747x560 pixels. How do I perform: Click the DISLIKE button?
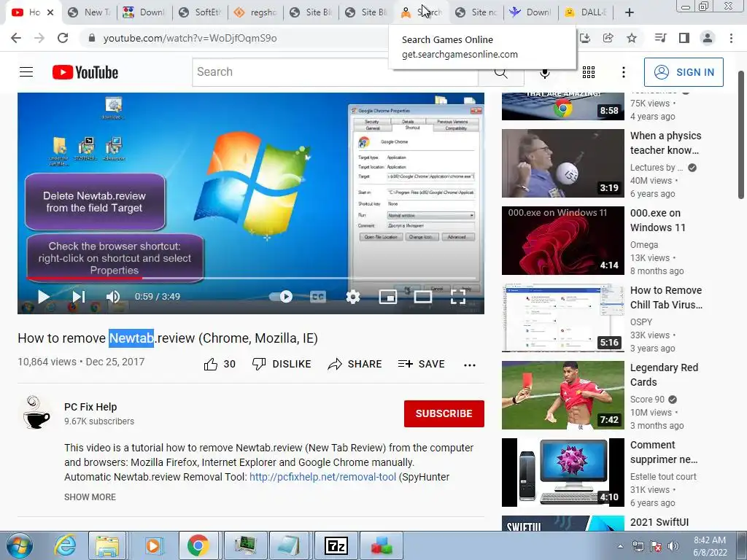tap(282, 365)
